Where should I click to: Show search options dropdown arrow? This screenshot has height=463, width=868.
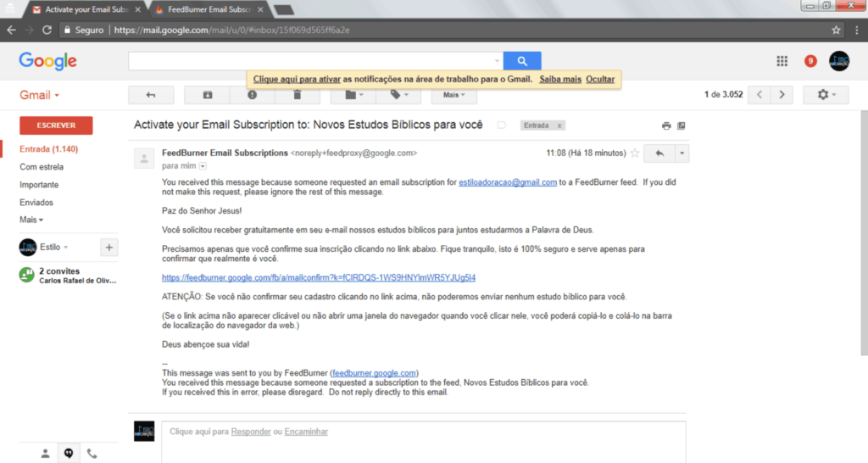[497, 61]
